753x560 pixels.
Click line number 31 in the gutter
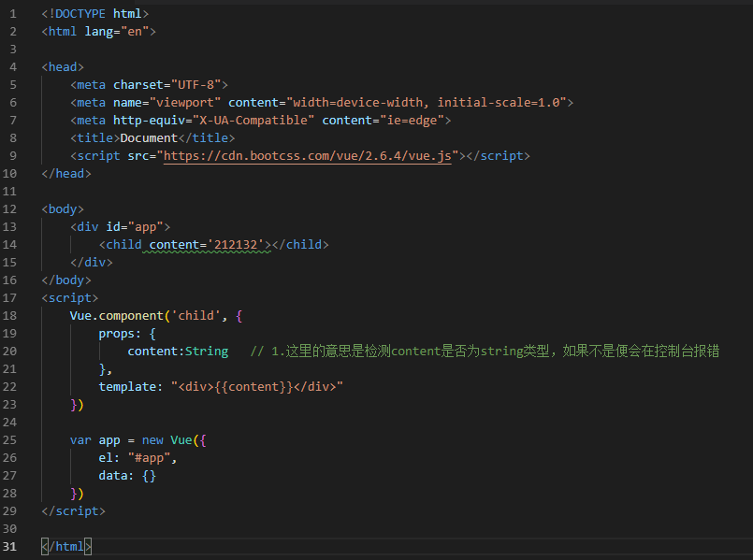pos(9,547)
